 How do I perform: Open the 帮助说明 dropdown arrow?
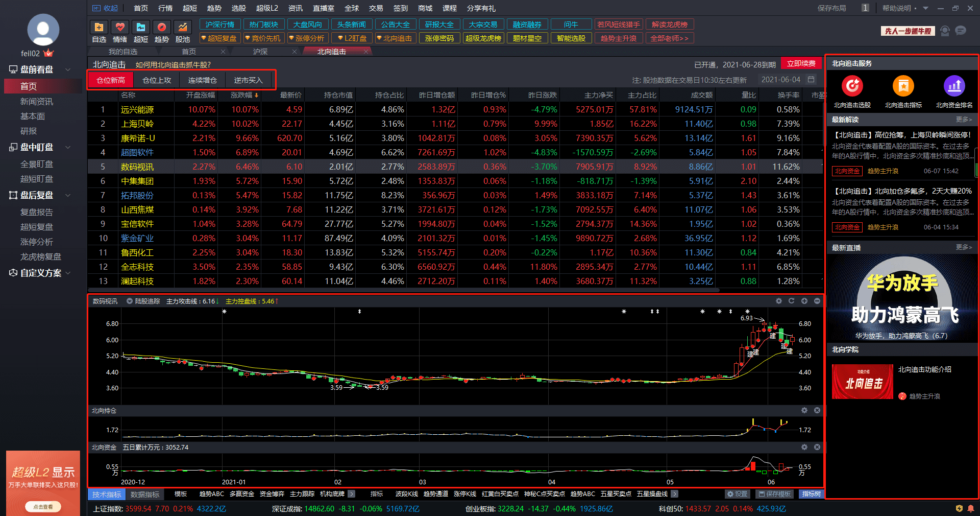926,8
